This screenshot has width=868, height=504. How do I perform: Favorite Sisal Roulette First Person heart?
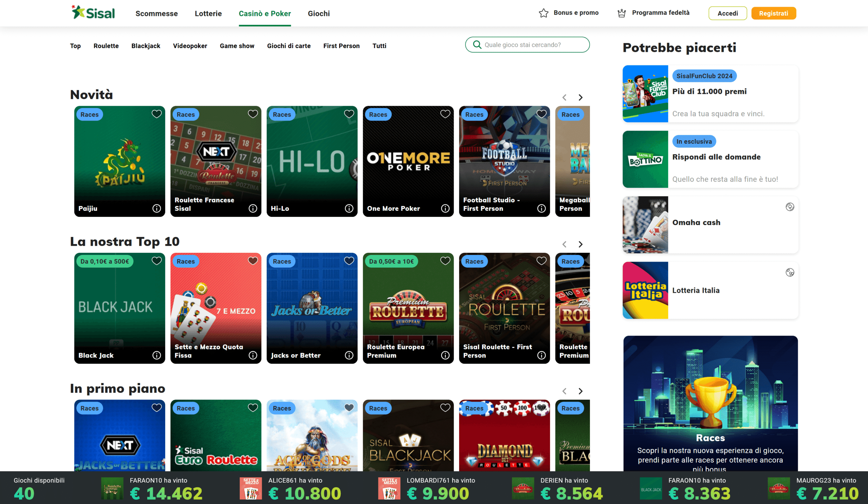click(541, 261)
